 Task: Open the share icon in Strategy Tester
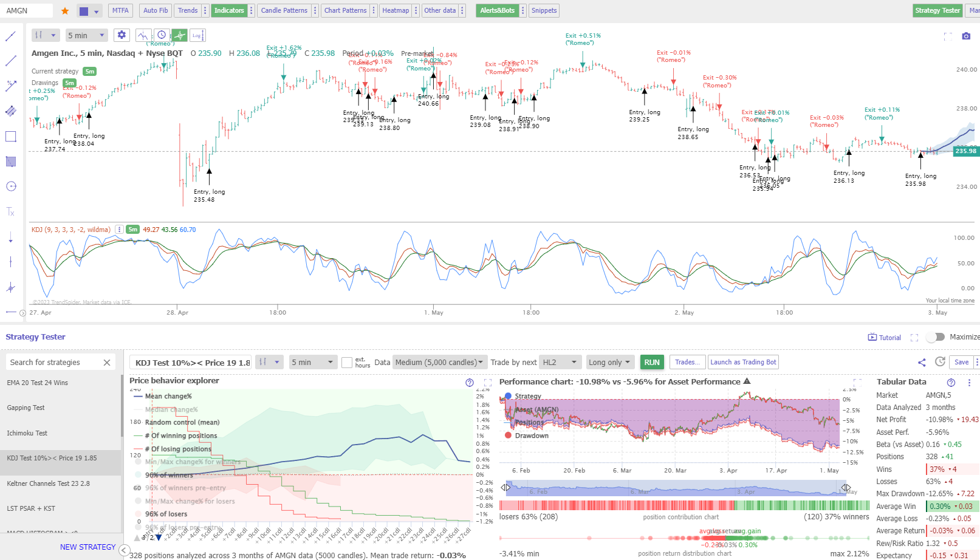click(922, 362)
